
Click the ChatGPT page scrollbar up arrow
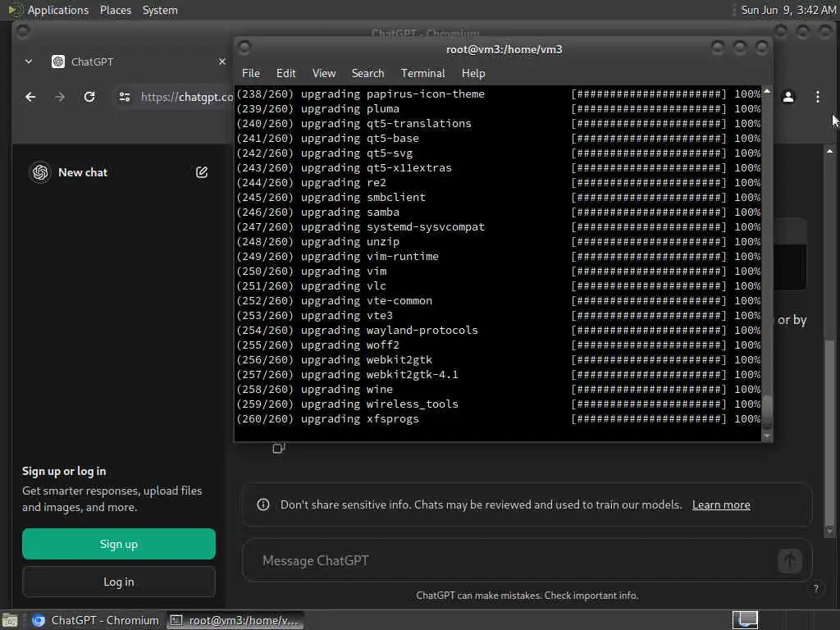[x=830, y=151]
